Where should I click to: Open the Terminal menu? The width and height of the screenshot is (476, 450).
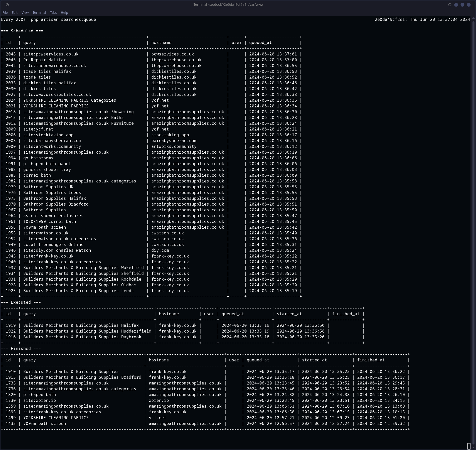tap(39, 13)
